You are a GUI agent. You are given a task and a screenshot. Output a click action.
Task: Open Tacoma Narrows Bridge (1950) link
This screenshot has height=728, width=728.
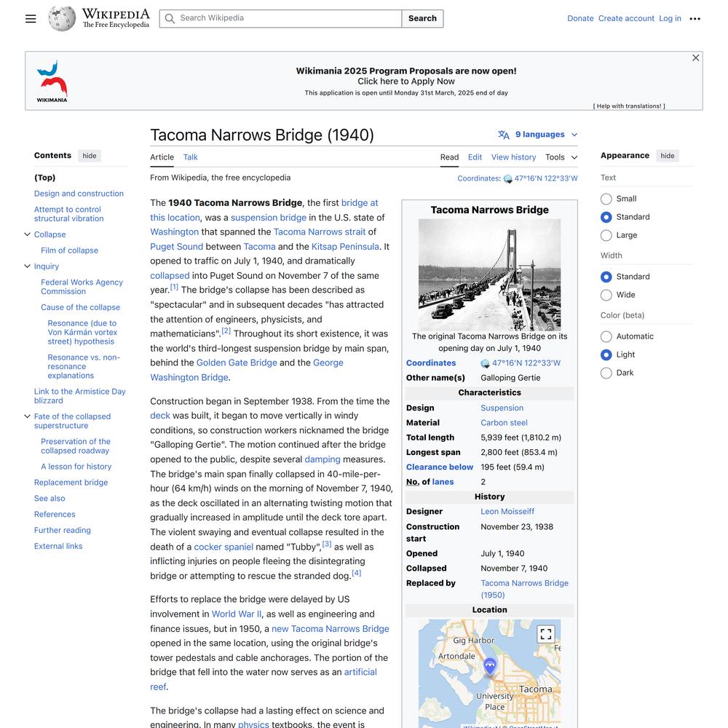[524, 590]
